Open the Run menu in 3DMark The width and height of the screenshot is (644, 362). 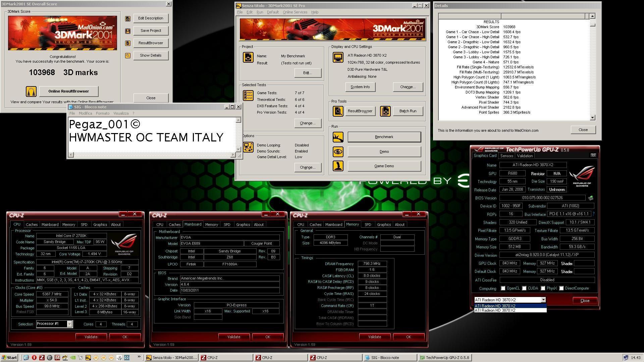point(260,12)
